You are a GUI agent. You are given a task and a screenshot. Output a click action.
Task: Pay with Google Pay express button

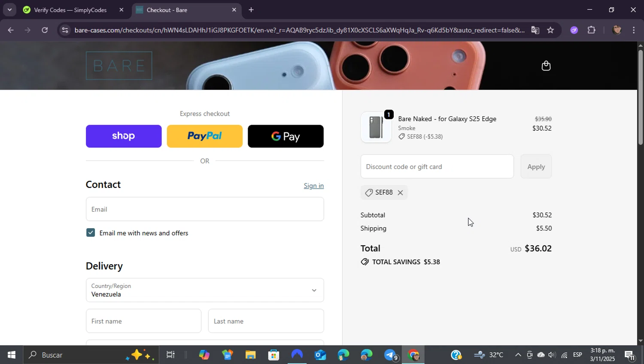pos(286,136)
